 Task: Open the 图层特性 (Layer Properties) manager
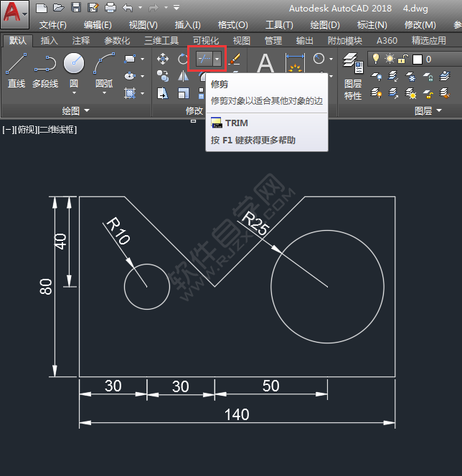[352, 75]
